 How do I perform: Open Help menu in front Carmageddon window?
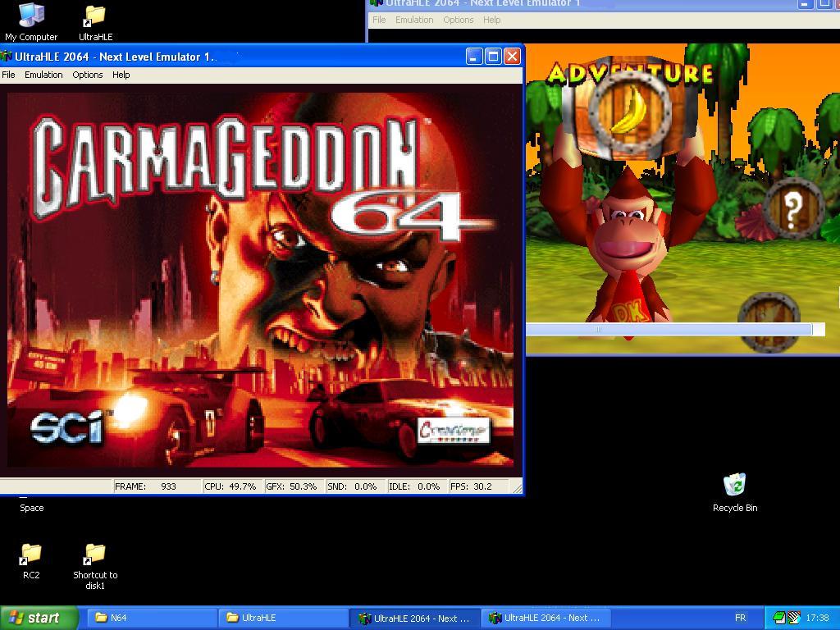121,75
